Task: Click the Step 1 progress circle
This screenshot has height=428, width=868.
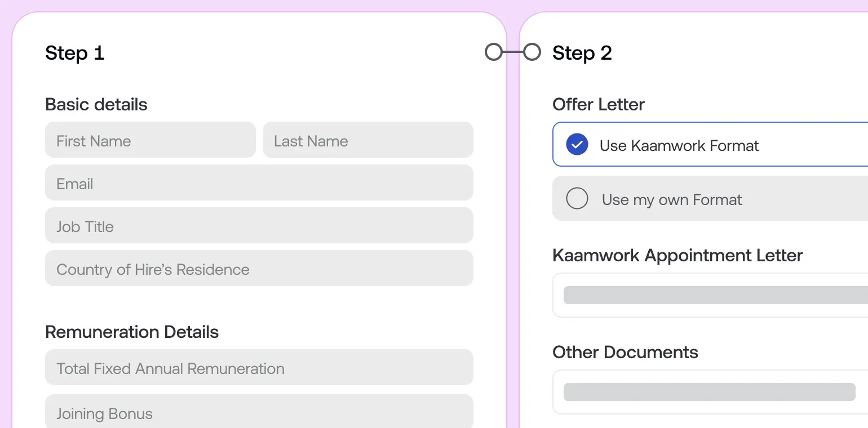Action: tap(493, 52)
